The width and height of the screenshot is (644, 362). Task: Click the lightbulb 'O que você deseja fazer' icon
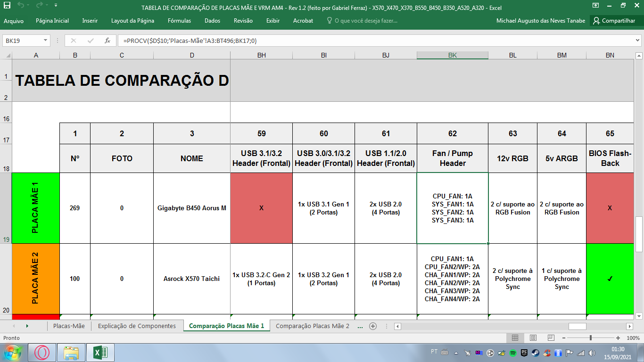point(330,21)
